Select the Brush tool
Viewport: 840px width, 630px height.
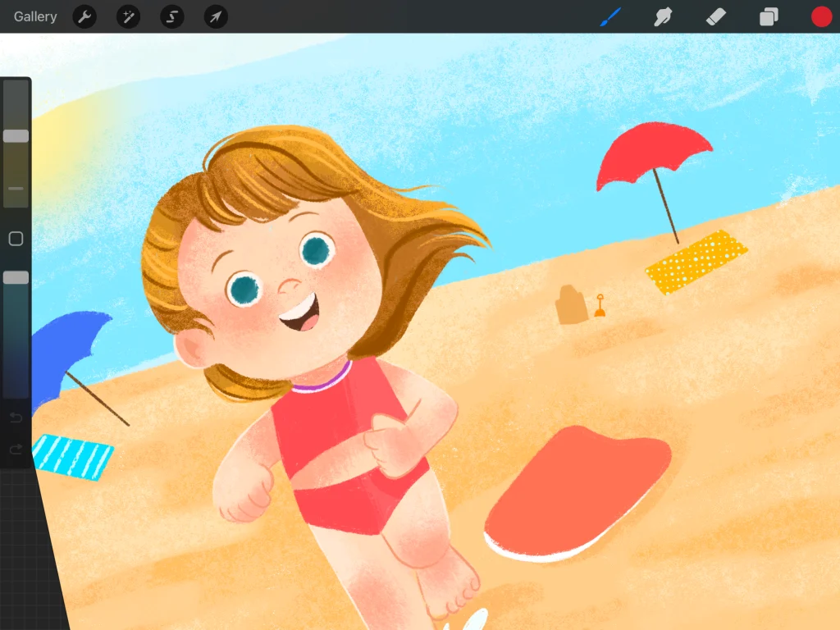[611, 16]
